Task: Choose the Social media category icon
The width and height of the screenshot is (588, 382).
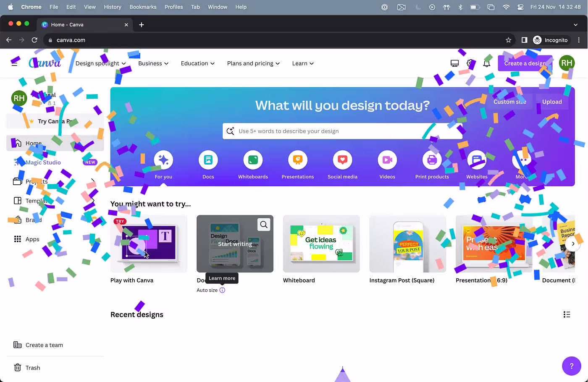Action: (x=342, y=160)
